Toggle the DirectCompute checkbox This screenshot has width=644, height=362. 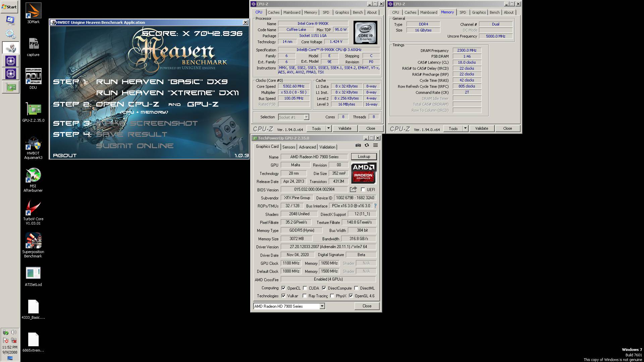tap(324, 288)
